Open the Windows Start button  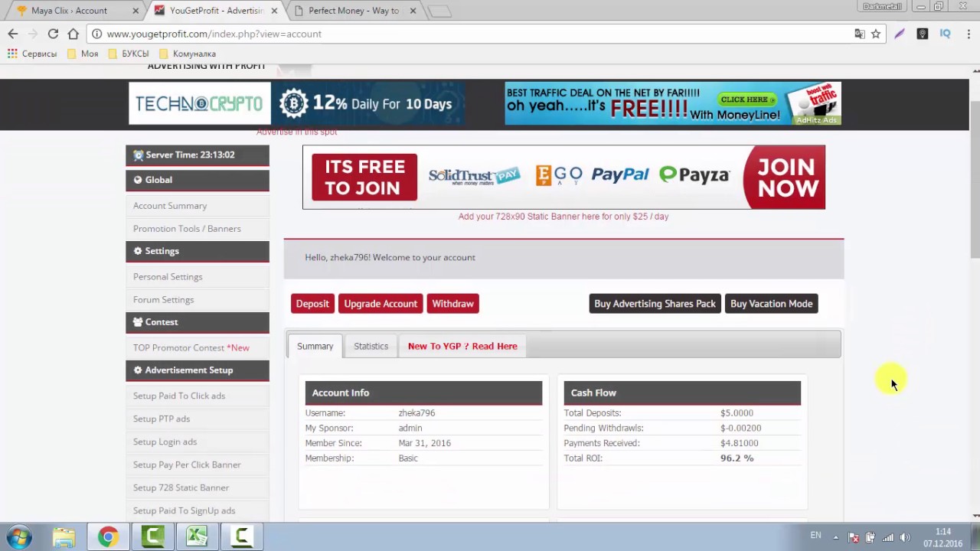[19, 537]
